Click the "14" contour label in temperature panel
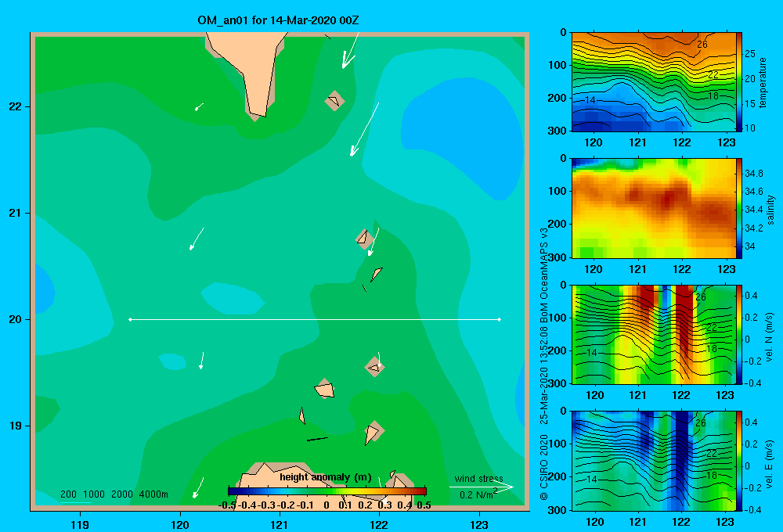This screenshot has height=532, width=783. (590, 100)
